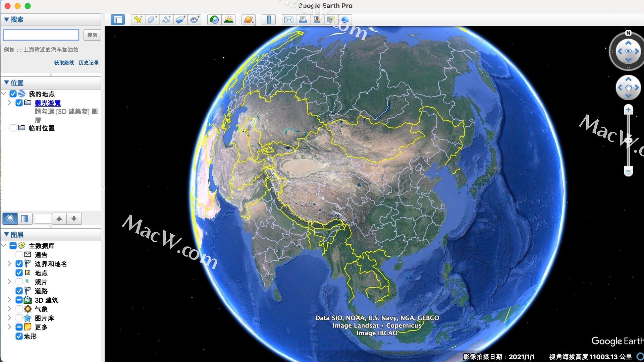Expand the 3D 建筑 layer tree
Image resolution: width=644 pixels, height=362 pixels.
[x=9, y=300]
